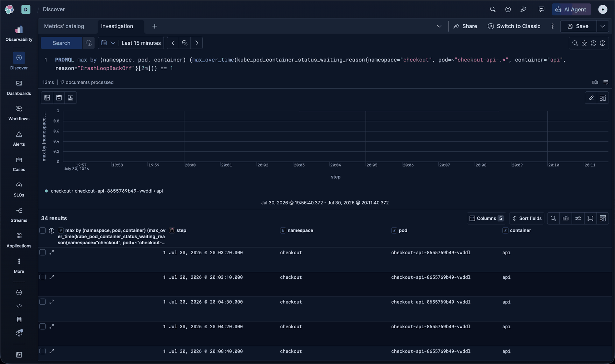Open Applications from the sidebar

tap(19, 240)
